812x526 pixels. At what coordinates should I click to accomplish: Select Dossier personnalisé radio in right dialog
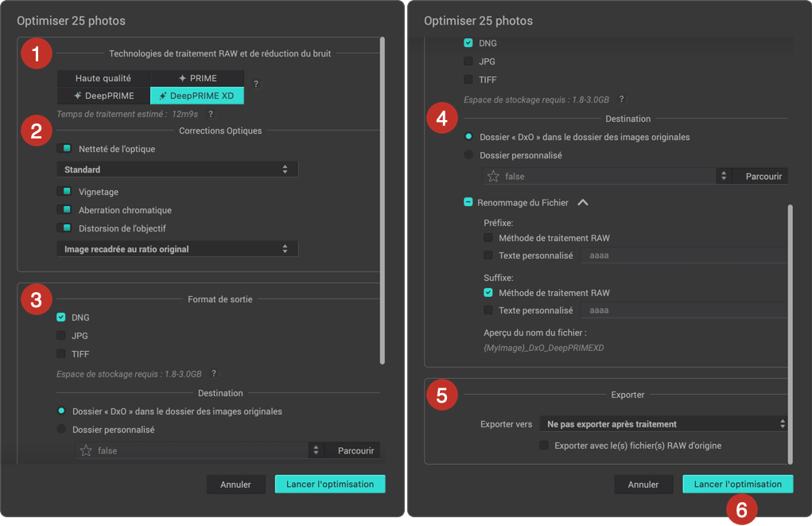[468, 155]
